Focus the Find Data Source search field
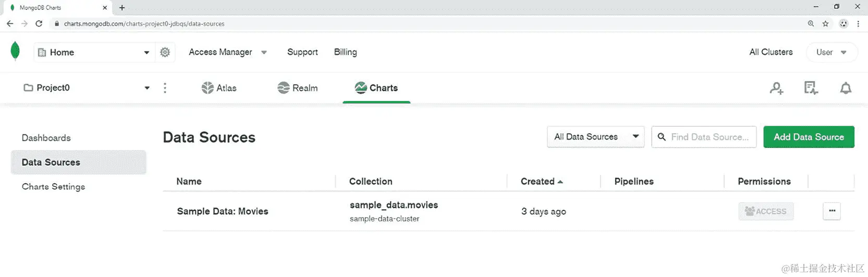Screen dimensions: 868x277 coord(709,137)
